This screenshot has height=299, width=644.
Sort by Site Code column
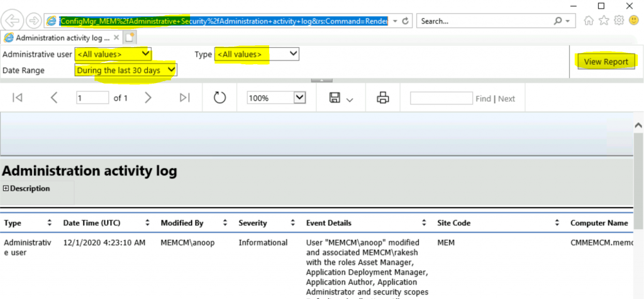point(557,223)
